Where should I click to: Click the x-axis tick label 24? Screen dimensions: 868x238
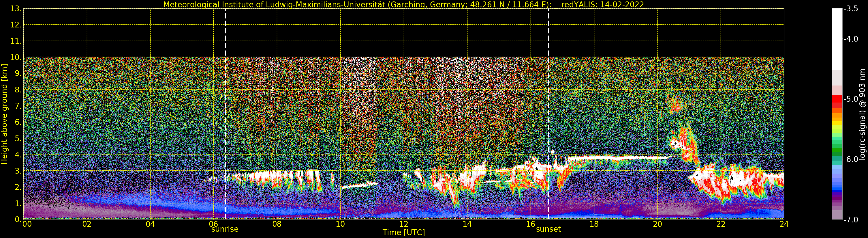tap(784, 224)
